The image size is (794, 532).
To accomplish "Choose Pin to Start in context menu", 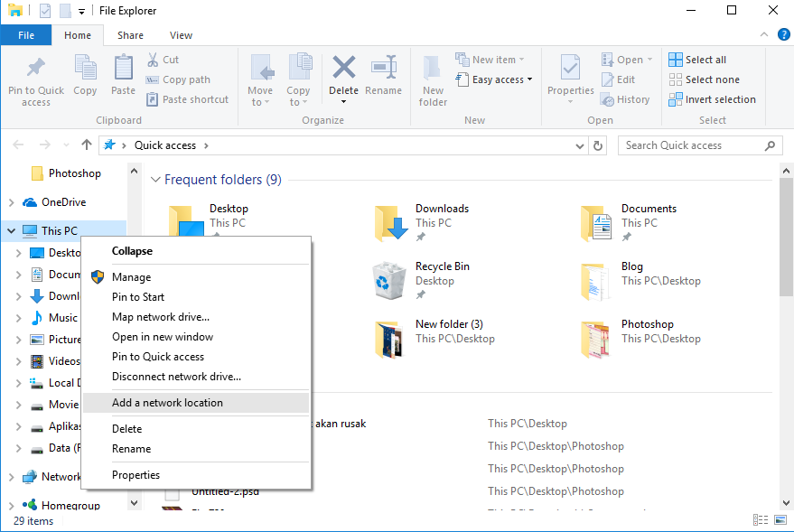I will 196,297.
